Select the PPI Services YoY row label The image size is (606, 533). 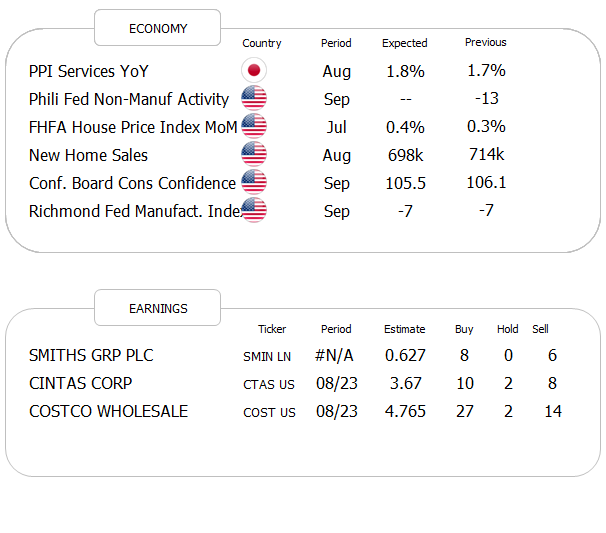tap(89, 72)
